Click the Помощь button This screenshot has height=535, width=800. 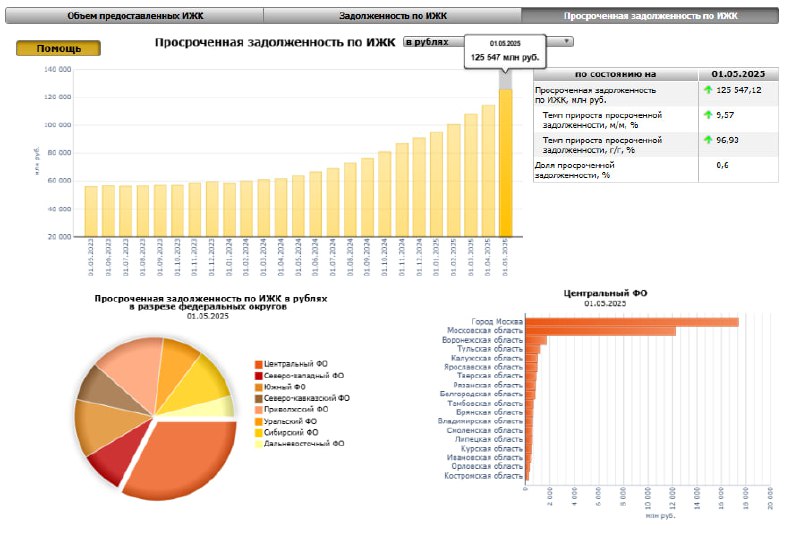click(58, 48)
